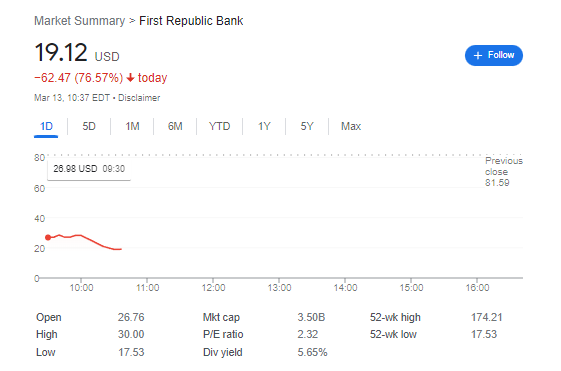Click the Previous close 81.59 label

point(504,172)
